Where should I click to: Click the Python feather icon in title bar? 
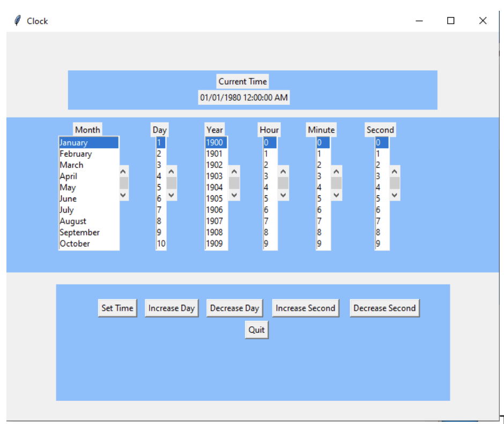coord(18,20)
